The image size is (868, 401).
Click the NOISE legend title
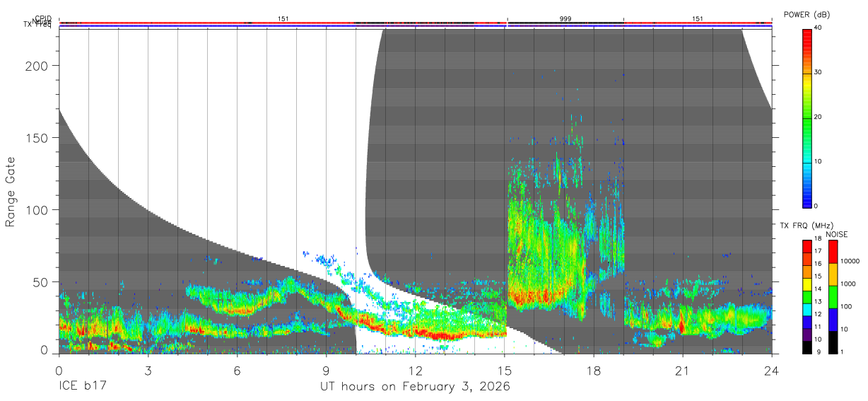(x=836, y=233)
